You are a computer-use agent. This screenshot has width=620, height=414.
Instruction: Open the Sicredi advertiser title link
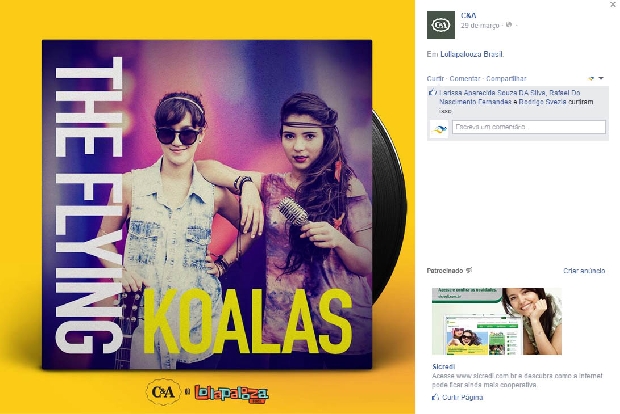pyautogui.click(x=443, y=367)
